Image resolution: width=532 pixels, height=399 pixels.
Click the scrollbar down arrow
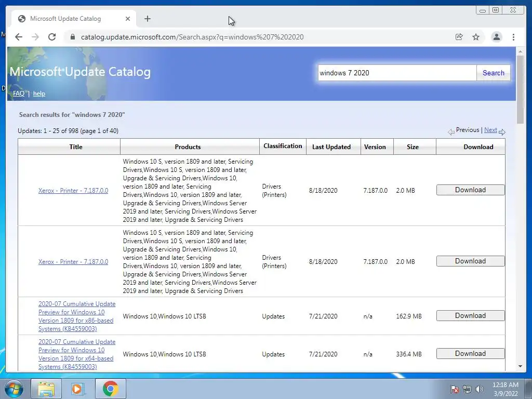[x=520, y=366]
